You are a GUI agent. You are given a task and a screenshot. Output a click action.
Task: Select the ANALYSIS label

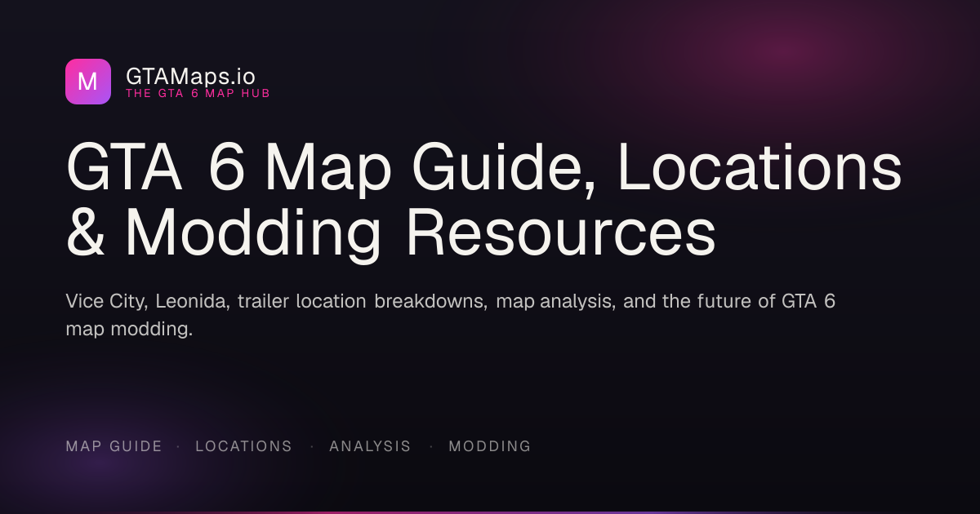coord(370,446)
